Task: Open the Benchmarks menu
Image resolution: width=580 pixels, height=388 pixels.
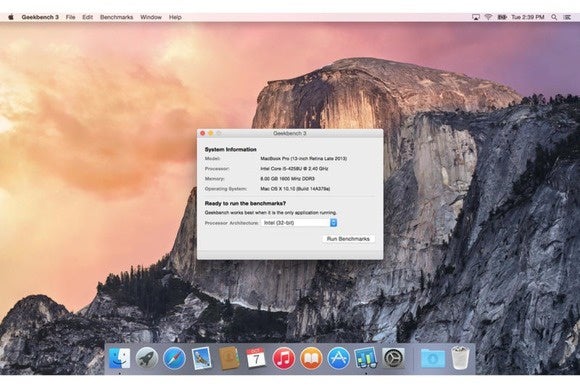Action: coord(117,17)
